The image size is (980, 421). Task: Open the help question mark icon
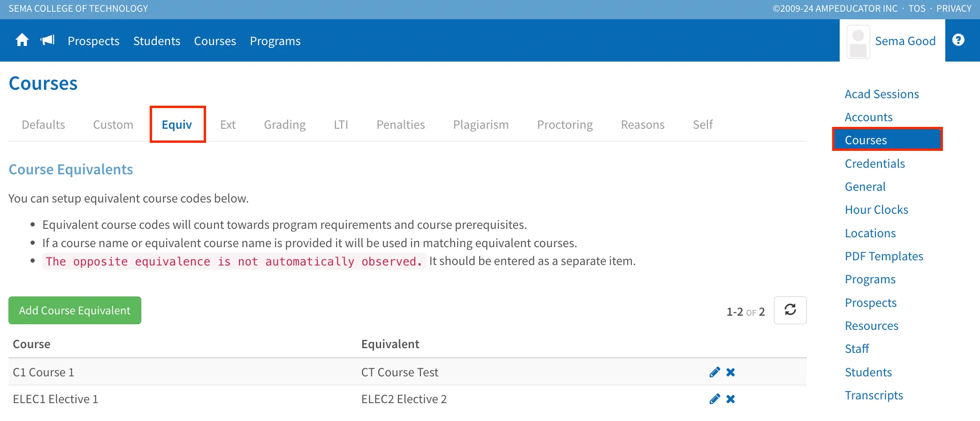coord(958,40)
